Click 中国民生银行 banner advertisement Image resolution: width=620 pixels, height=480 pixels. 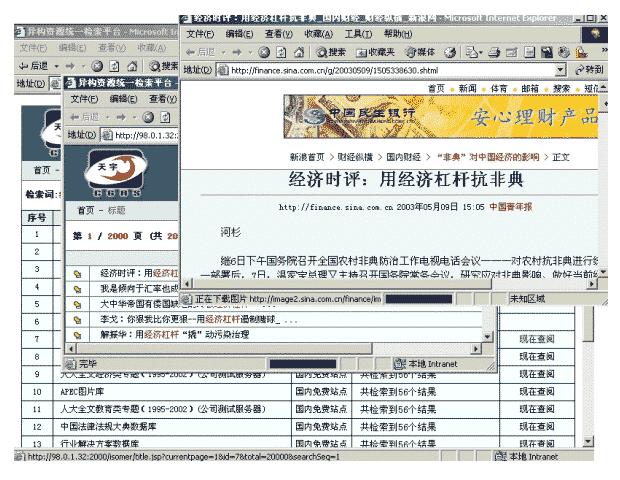tap(440, 117)
